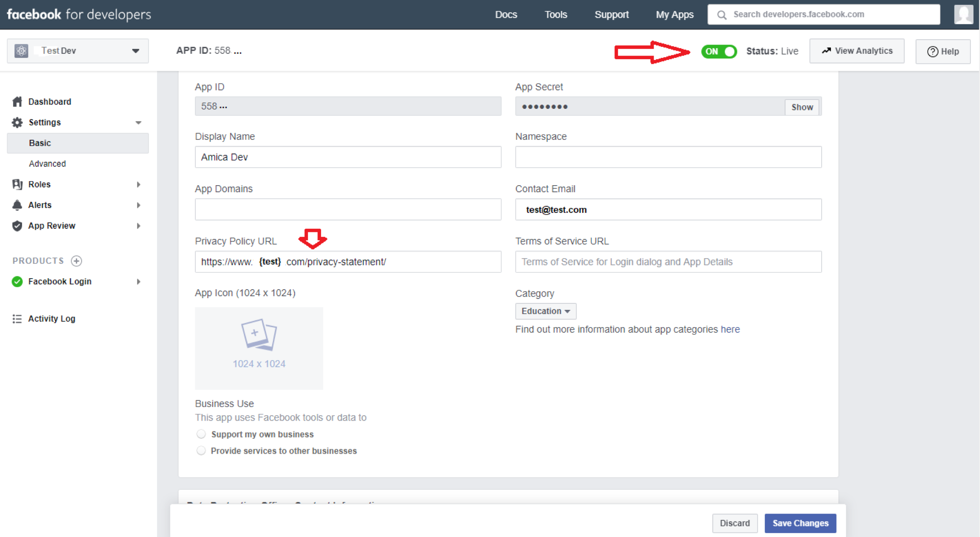
Task: Select the Advanced settings item
Action: (47, 164)
